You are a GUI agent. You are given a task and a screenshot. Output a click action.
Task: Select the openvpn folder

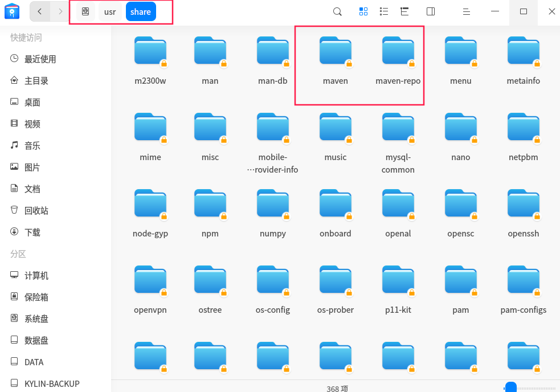150,290
